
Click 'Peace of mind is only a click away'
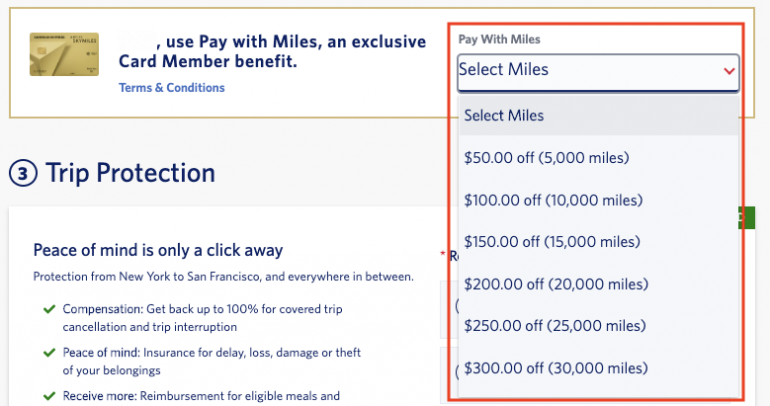158,250
